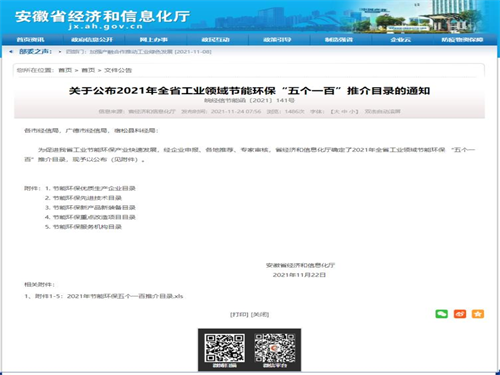
Task: Set font size to 小
Action: (x=352, y=111)
